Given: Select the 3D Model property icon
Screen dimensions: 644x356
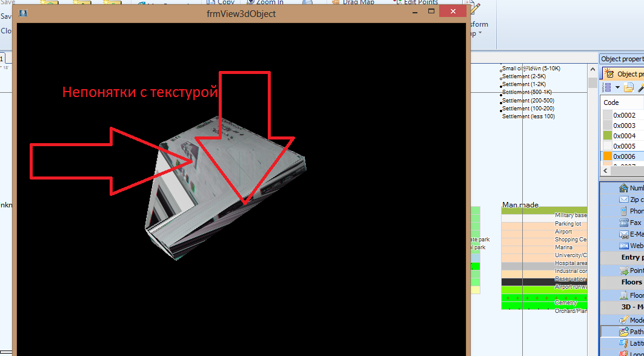Looking at the screenshot, I should [x=623, y=320].
